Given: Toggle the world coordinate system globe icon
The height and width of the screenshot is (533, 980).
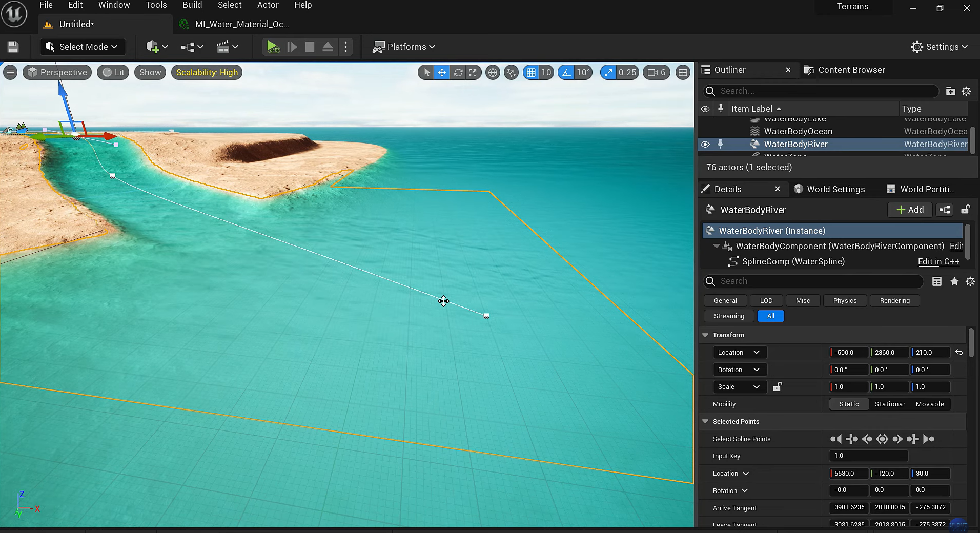Looking at the screenshot, I should [x=493, y=73].
